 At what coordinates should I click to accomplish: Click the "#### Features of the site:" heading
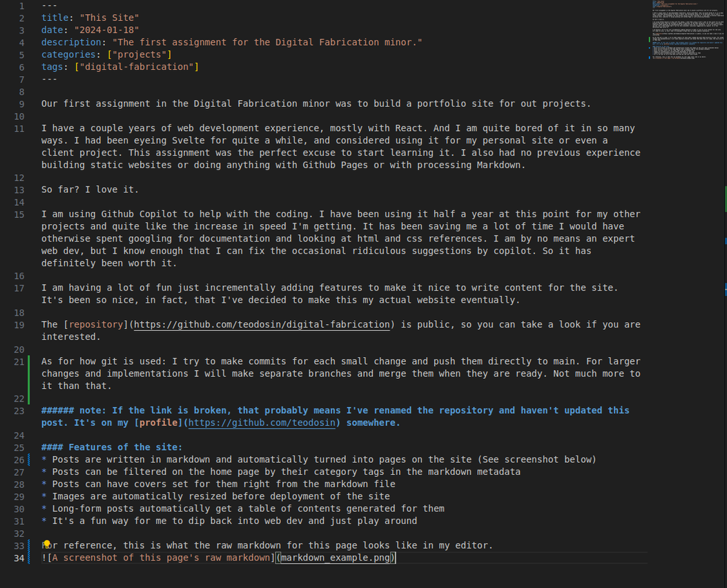pyautogui.click(x=112, y=447)
